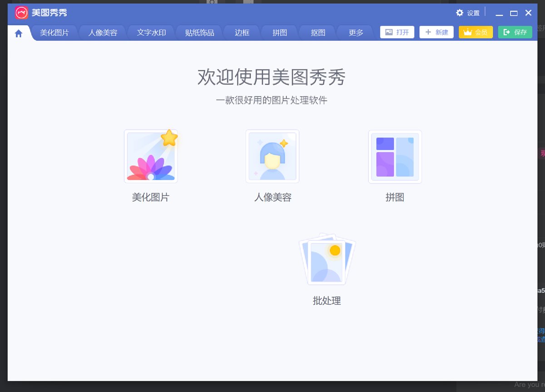Click the 人像美容 label under portrait icon
Image resolution: width=545 pixels, height=392 pixels.
pos(272,198)
